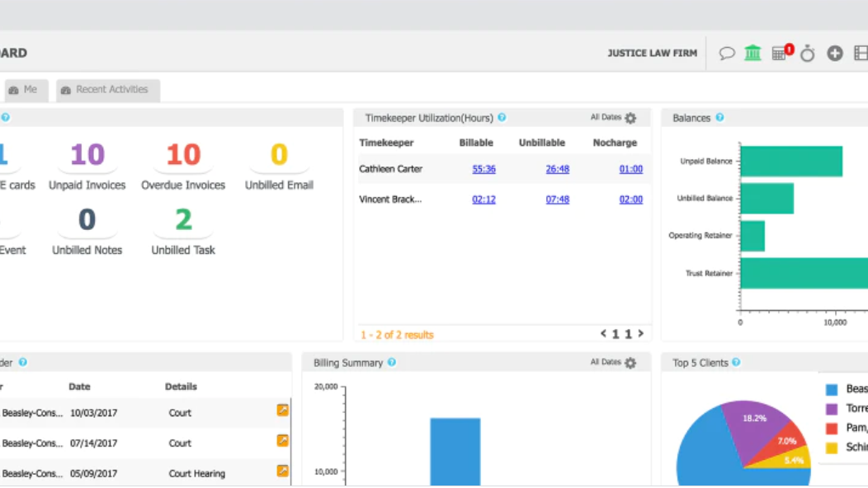868x488 pixels.
Task: Click the Operating Retainer bar
Action: pyautogui.click(x=752, y=236)
